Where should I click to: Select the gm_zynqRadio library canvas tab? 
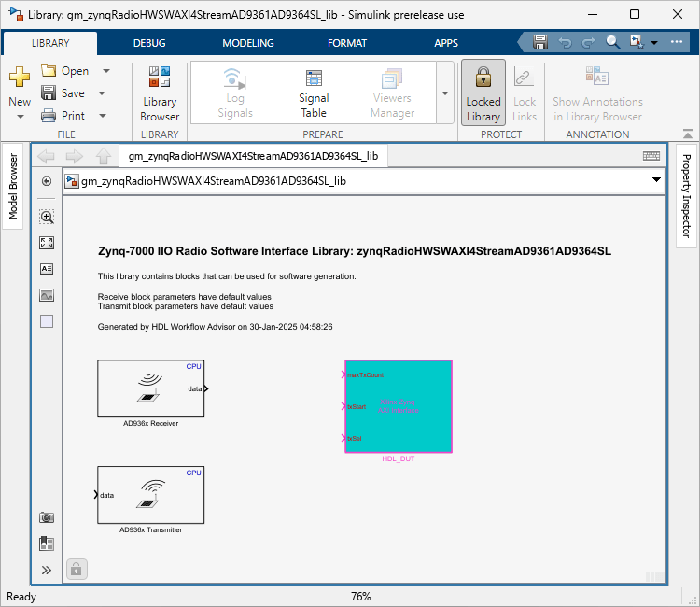point(253,156)
